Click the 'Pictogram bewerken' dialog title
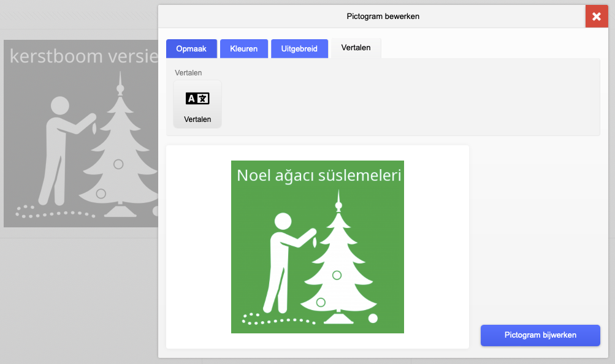The image size is (615, 364). tap(383, 17)
